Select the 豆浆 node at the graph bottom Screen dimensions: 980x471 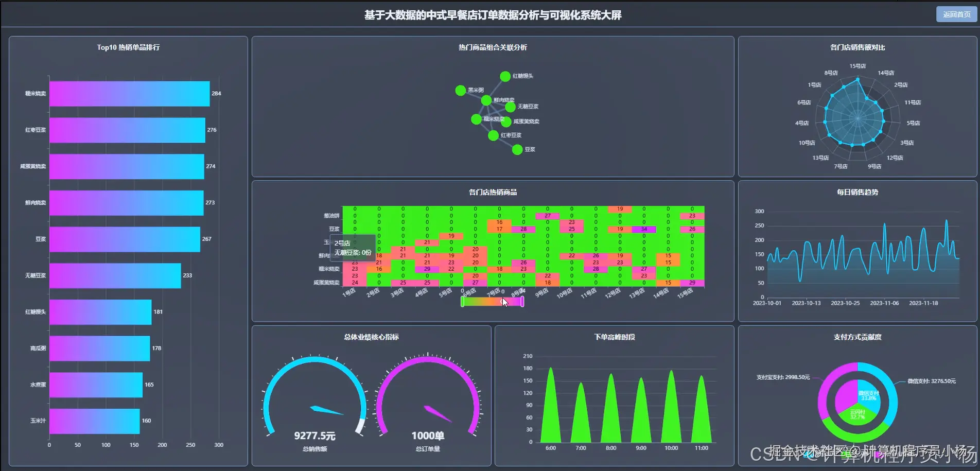pyautogui.click(x=517, y=150)
